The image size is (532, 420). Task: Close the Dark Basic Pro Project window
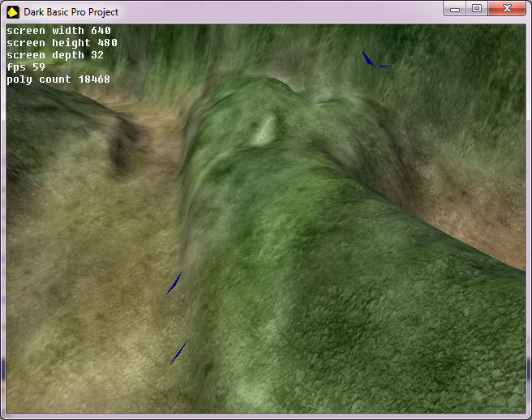click(x=508, y=8)
